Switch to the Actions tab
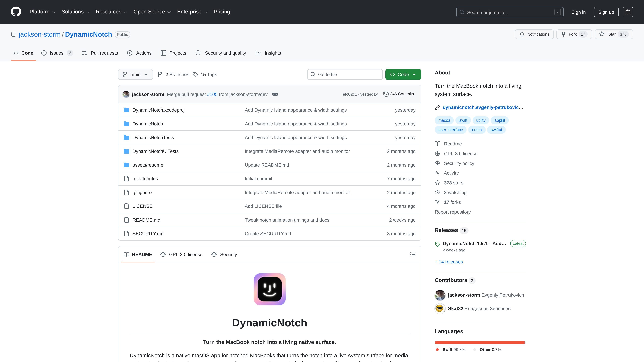The height and width of the screenshot is (362, 644). (x=139, y=53)
